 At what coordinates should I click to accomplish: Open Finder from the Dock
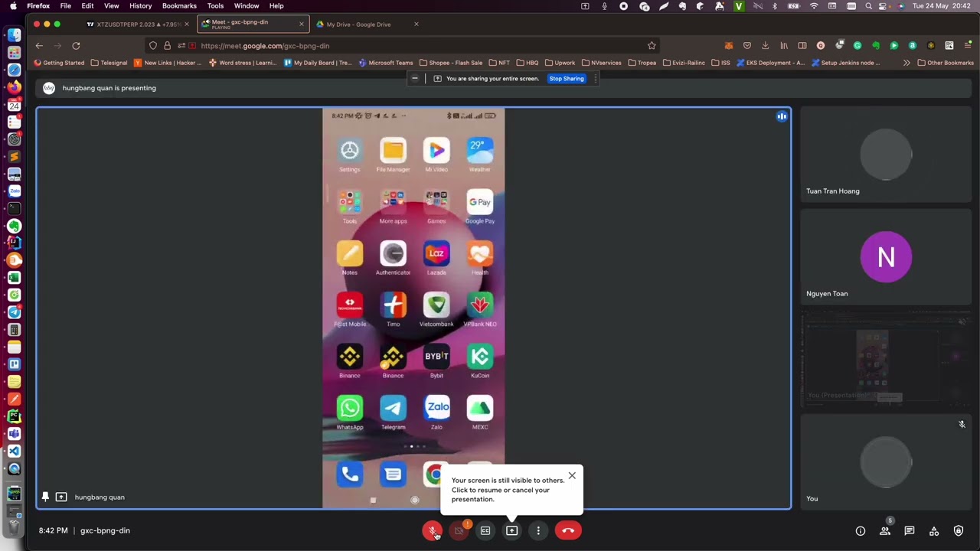(15, 35)
